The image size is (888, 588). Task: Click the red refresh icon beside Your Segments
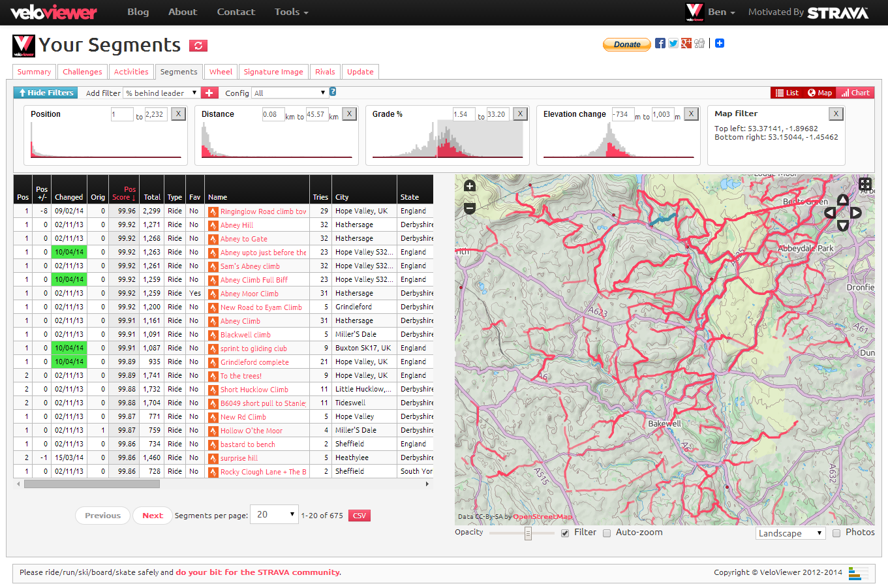pos(198,46)
